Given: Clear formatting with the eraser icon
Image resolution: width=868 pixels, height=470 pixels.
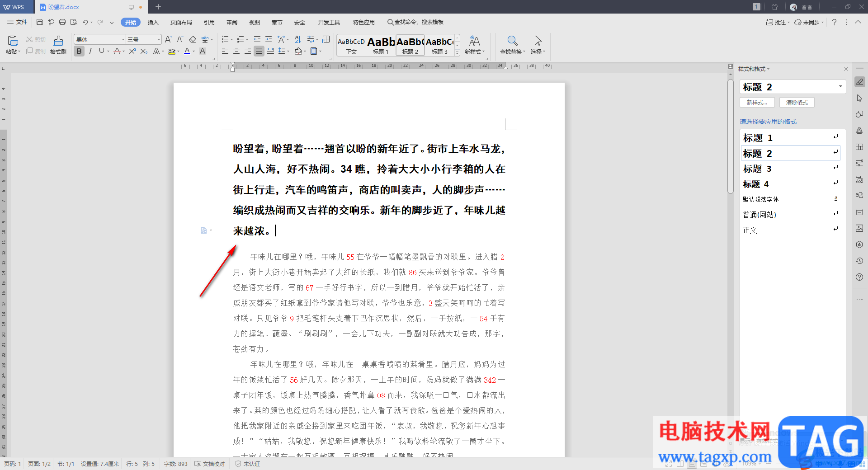Looking at the screenshot, I should (x=192, y=40).
